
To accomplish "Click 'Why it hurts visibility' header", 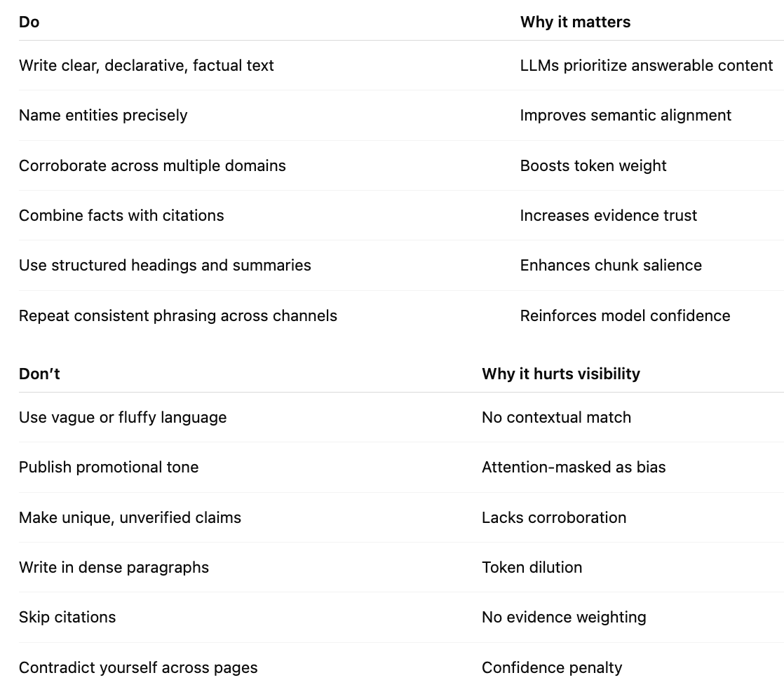I will pos(560,374).
